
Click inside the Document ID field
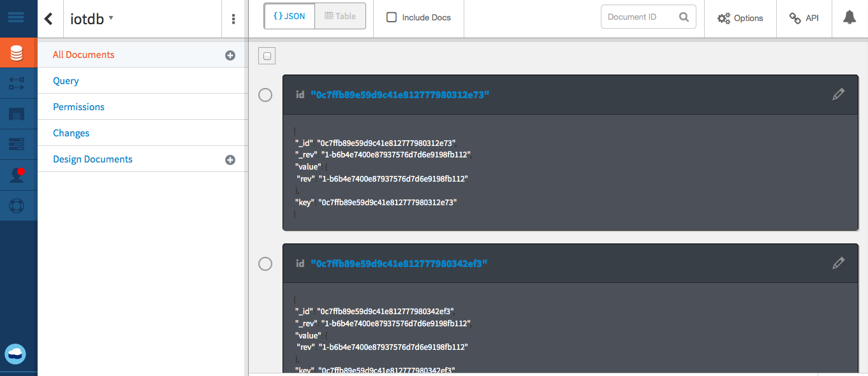(638, 17)
